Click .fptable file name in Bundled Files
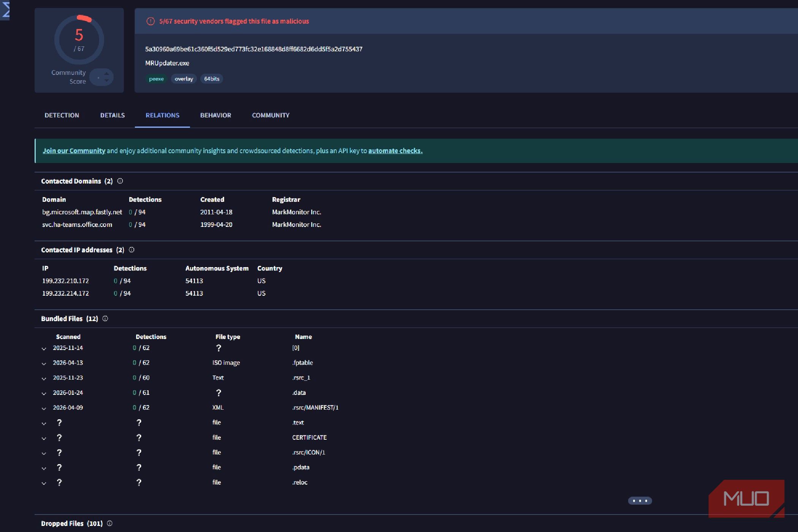This screenshot has height=532, width=798. (303, 363)
